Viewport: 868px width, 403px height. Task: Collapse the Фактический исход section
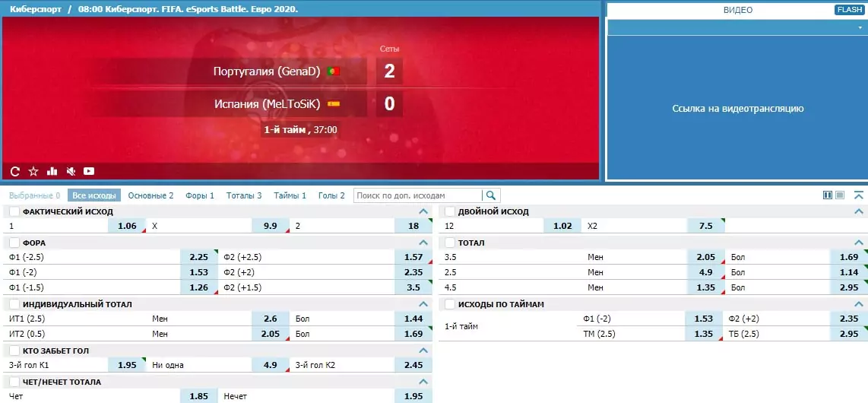pyautogui.click(x=423, y=211)
